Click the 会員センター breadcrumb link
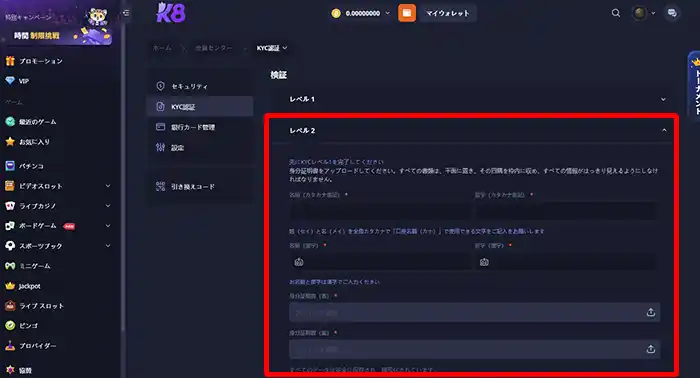The height and width of the screenshot is (378, 700). [x=214, y=48]
